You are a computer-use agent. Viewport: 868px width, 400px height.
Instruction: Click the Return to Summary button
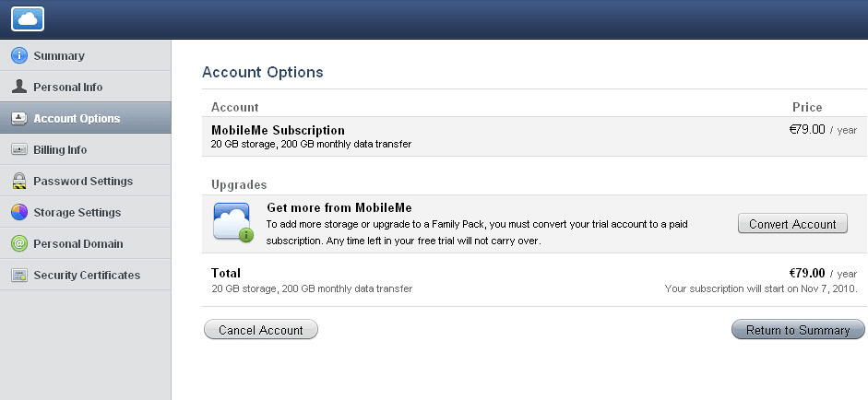tap(798, 330)
